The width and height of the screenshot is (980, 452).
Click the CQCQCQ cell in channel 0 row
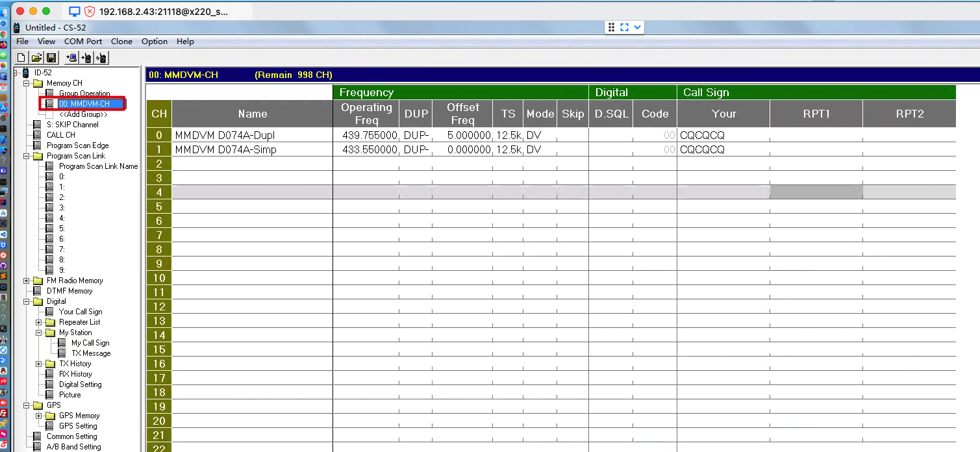tap(723, 135)
